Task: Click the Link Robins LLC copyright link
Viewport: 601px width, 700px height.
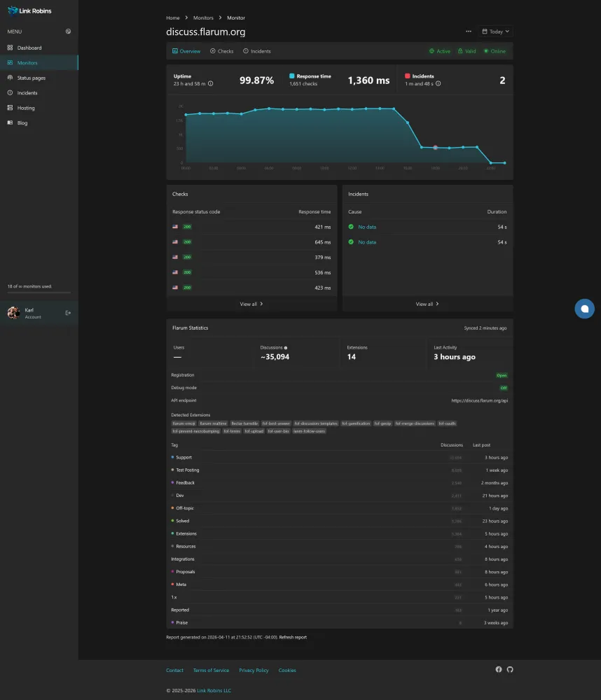Action: (x=214, y=691)
